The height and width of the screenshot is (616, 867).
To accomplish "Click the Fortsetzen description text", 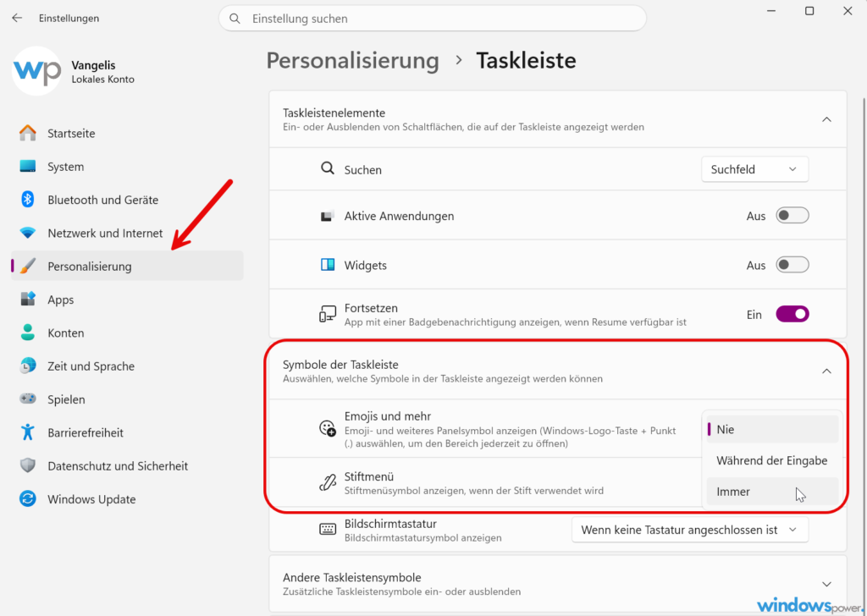I will [516, 322].
